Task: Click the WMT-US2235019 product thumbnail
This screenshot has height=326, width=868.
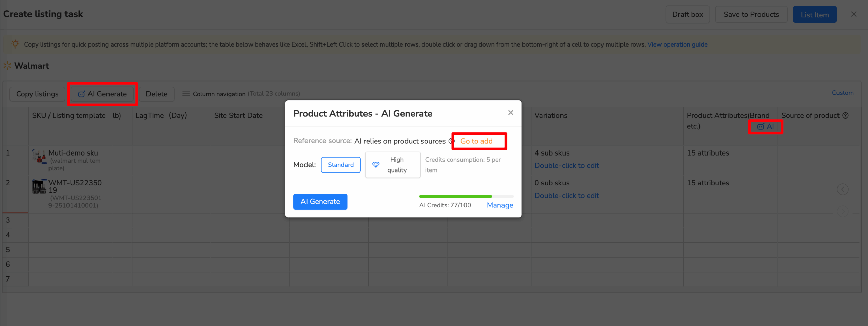Action: point(39,186)
